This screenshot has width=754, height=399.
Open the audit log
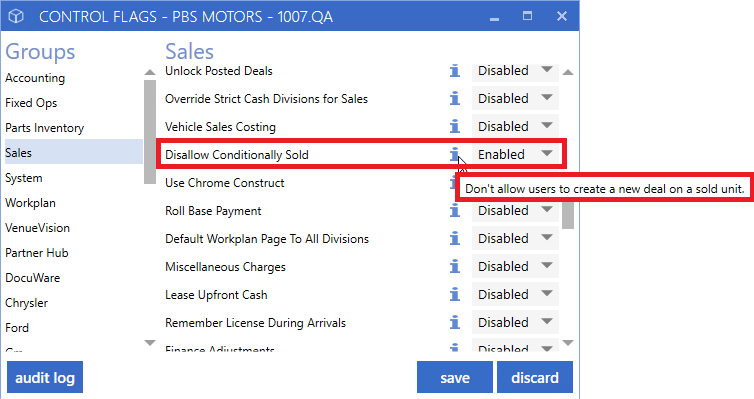(x=45, y=377)
